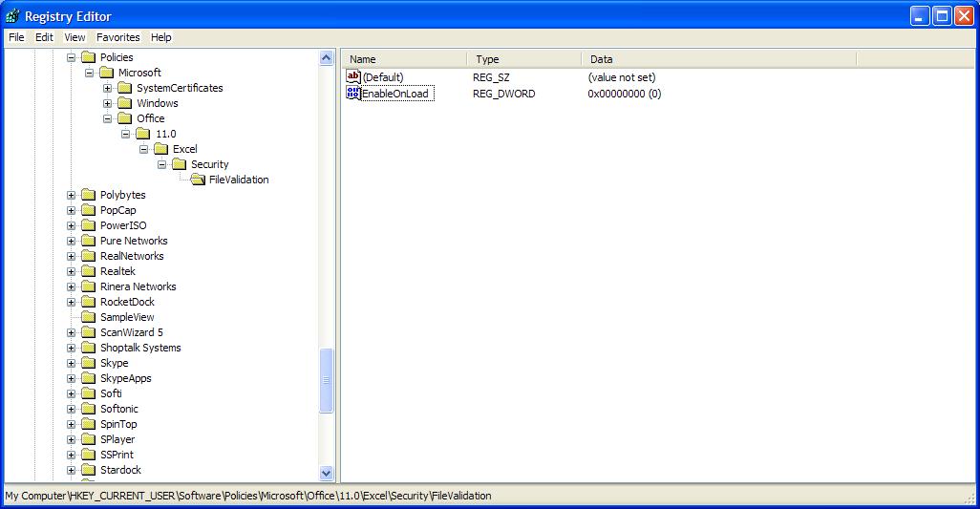Select the Softonic folder icon

coord(89,409)
